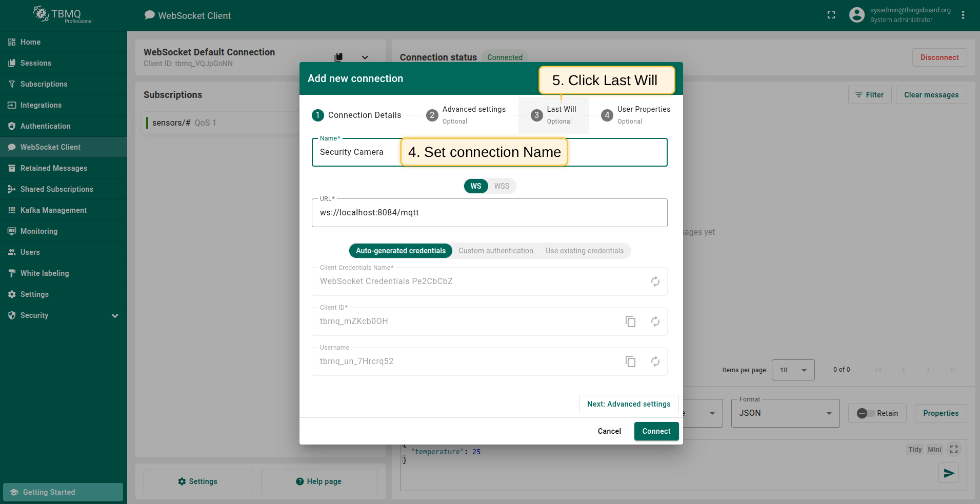Open the User Properties step
The image size is (980, 504).
(636, 115)
